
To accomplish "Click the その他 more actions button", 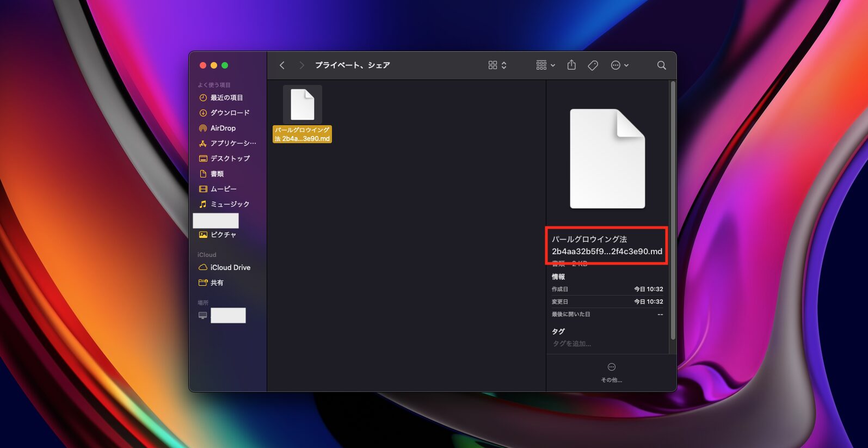I will coord(612,372).
